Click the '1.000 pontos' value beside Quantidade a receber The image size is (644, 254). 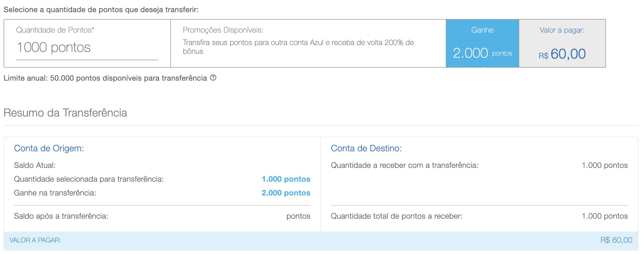[605, 165]
